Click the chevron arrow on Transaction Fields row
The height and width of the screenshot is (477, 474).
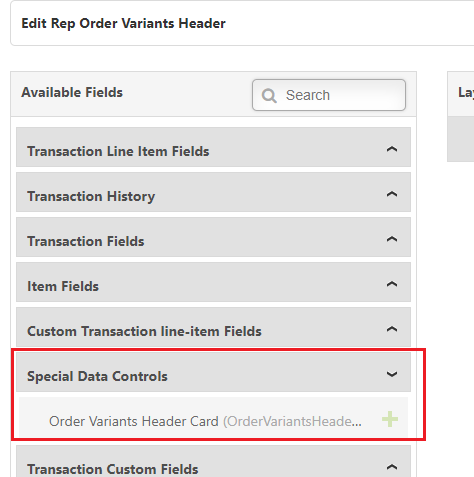[x=392, y=239]
